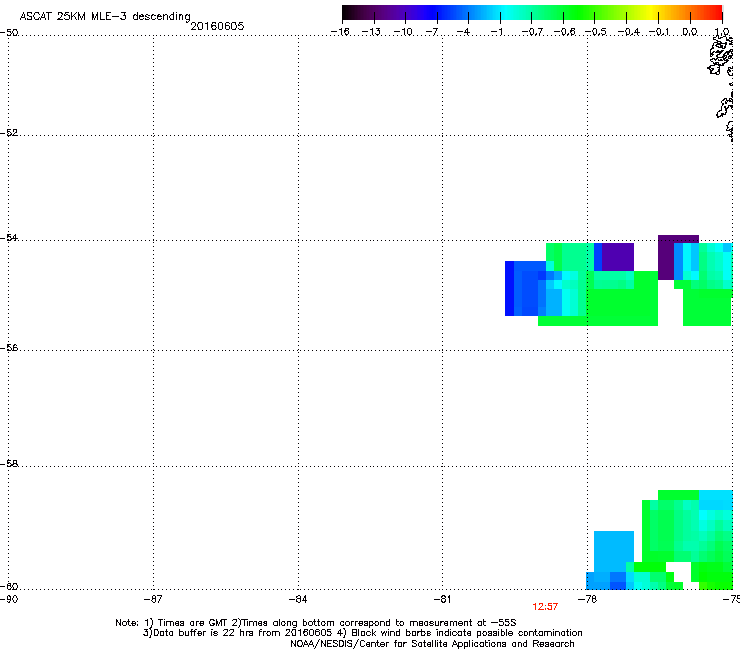Click the red time stamp '12:57'
The height and width of the screenshot is (650, 740).
[x=545, y=607]
